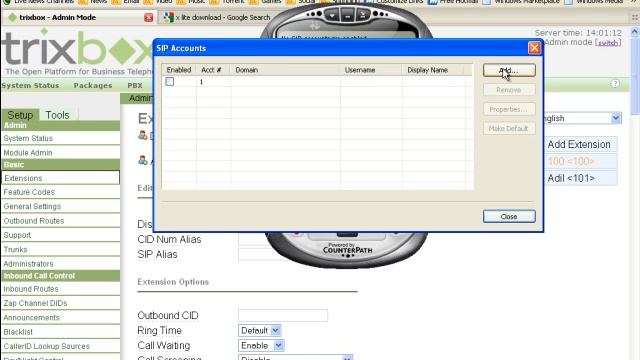Select extension 100 <100> in the right list
The width and height of the screenshot is (640, 360).
point(571,161)
